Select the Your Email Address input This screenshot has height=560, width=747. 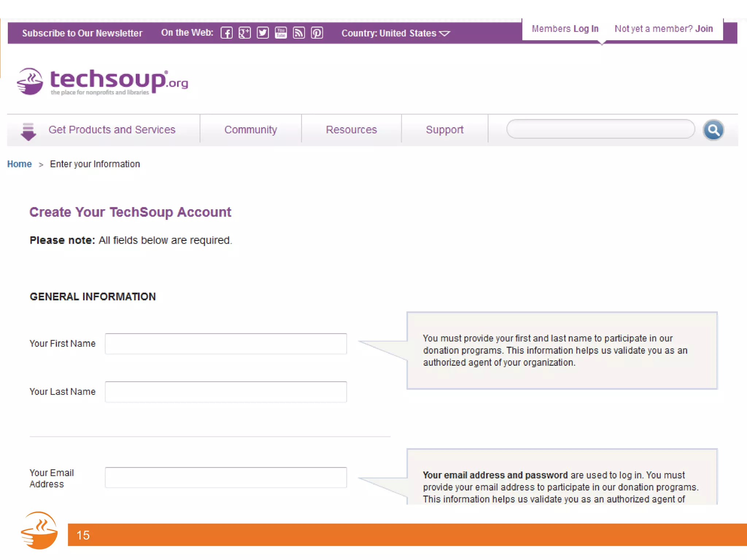point(226,477)
